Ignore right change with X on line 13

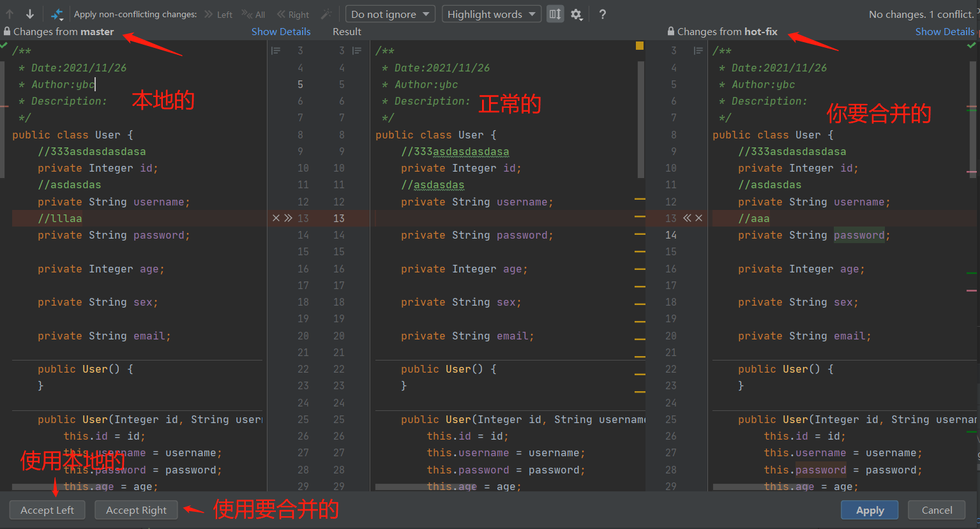699,218
